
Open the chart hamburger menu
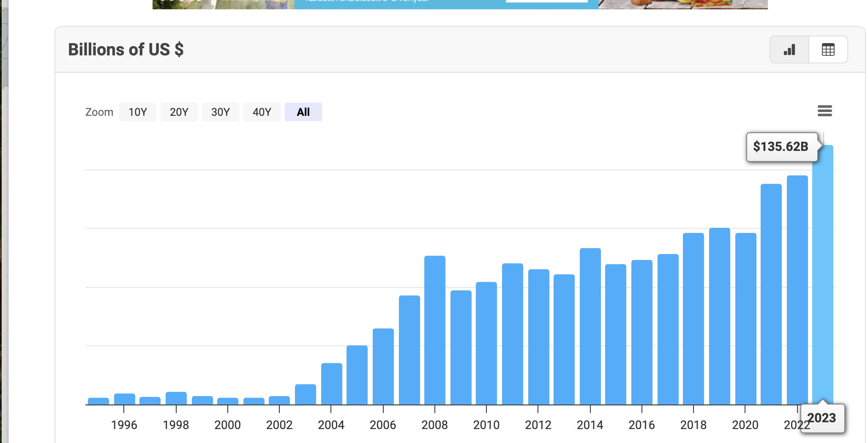click(824, 111)
